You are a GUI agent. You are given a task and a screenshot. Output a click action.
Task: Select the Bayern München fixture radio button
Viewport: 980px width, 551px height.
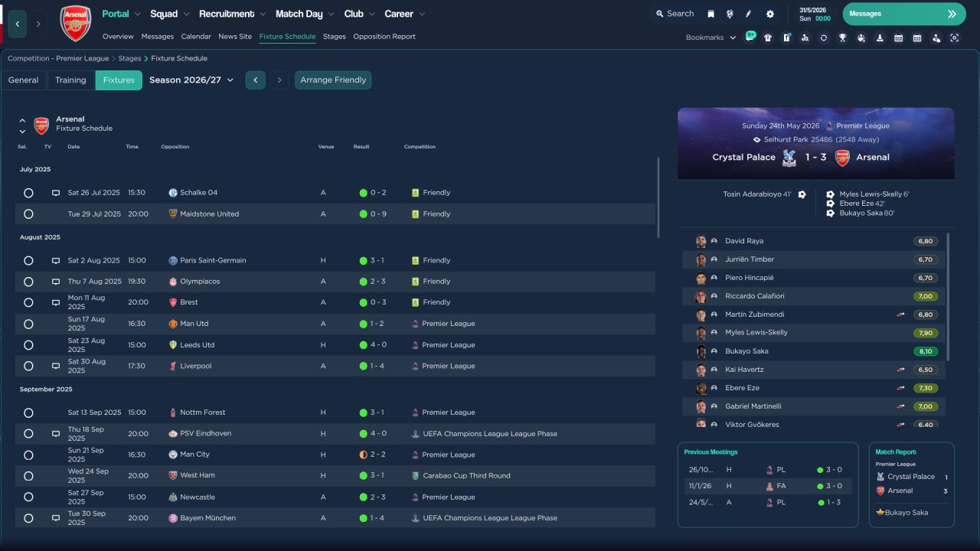(x=28, y=518)
